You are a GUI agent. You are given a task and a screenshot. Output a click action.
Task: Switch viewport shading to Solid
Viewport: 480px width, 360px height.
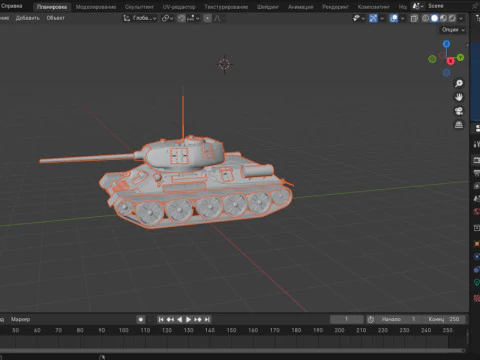434,18
